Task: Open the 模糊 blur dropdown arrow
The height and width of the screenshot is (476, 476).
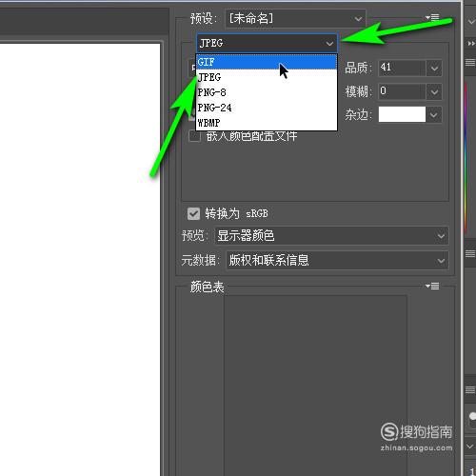Action: (x=434, y=91)
